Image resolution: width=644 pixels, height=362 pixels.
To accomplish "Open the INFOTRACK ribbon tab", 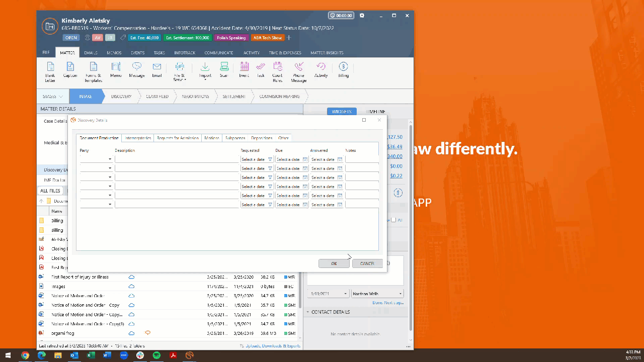I will point(185,53).
